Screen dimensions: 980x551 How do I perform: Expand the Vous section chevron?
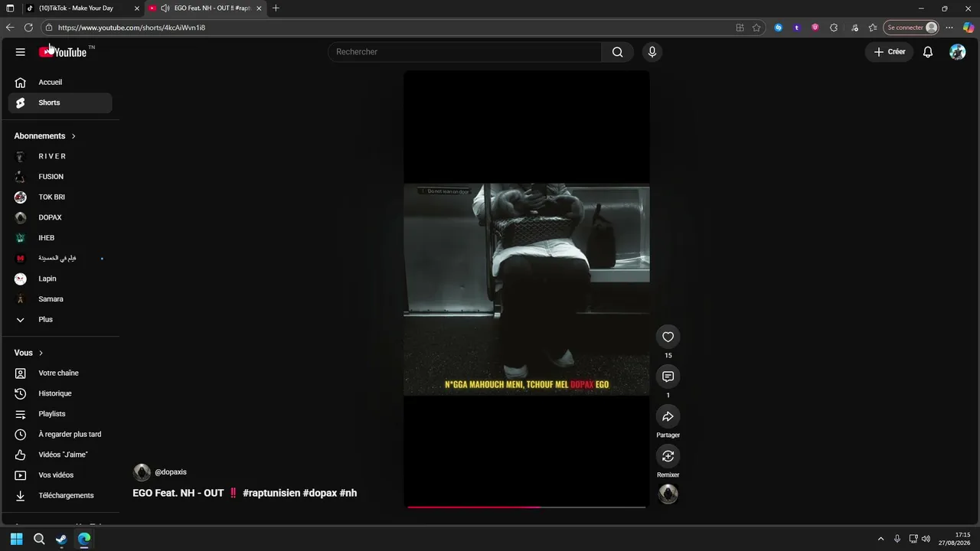pos(41,353)
